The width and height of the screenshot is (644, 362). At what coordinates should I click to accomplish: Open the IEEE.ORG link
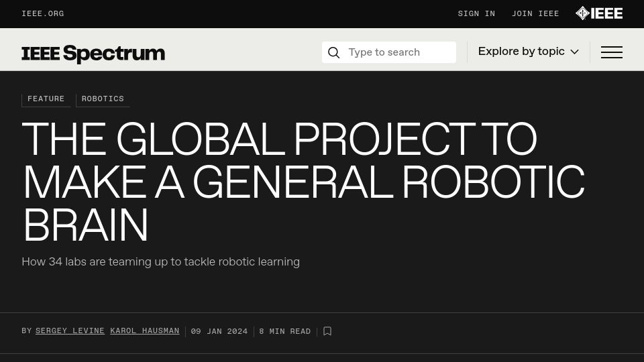click(x=43, y=13)
